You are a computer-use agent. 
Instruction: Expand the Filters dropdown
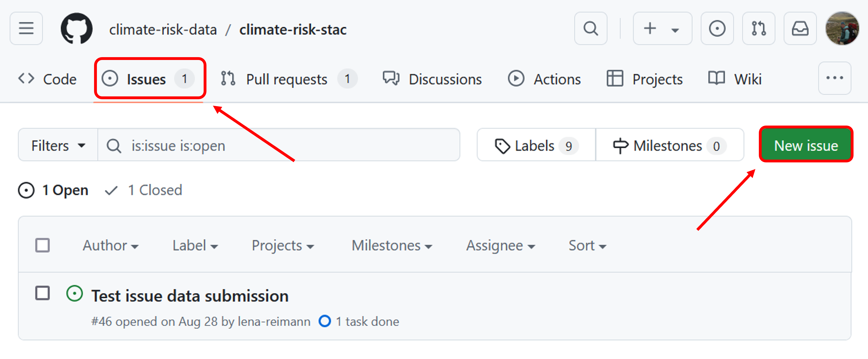click(x=58, y=146)
